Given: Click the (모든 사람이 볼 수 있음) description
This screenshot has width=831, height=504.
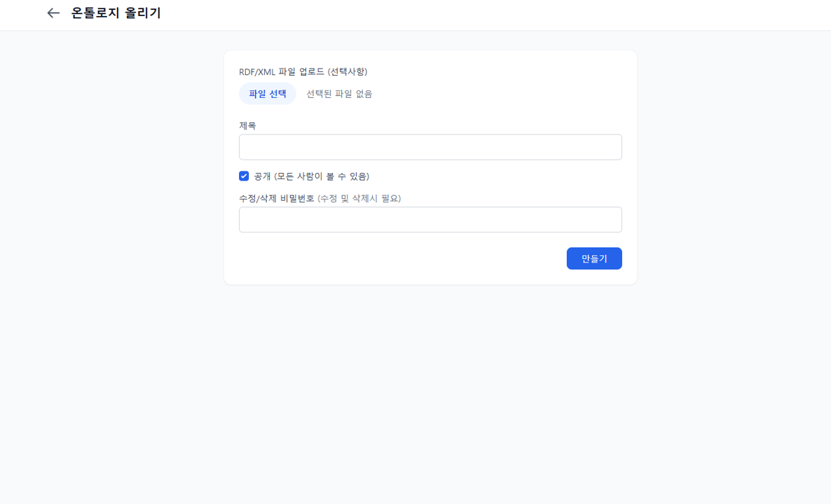Looking at the screenshot, I should tap(322, 176).
